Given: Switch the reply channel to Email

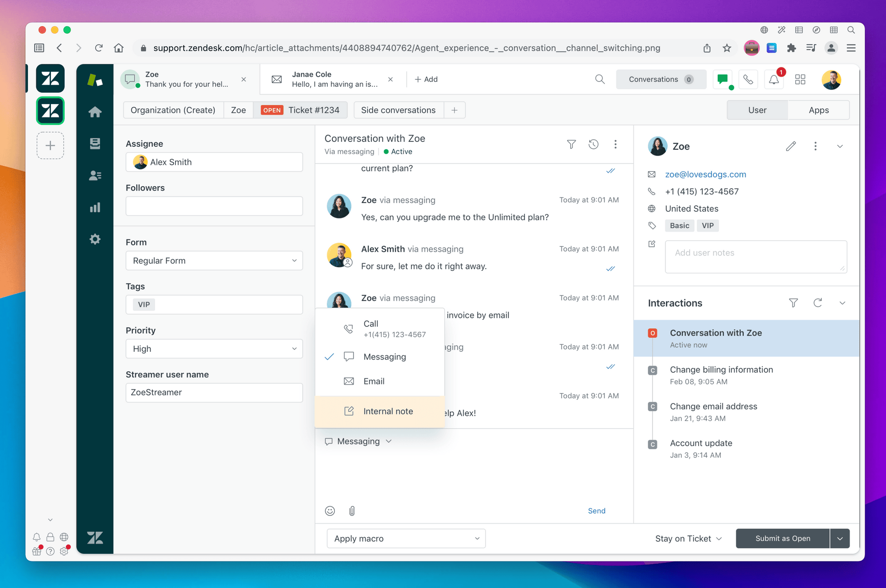Looking at the screenshot, I should (x=374, y=381).
